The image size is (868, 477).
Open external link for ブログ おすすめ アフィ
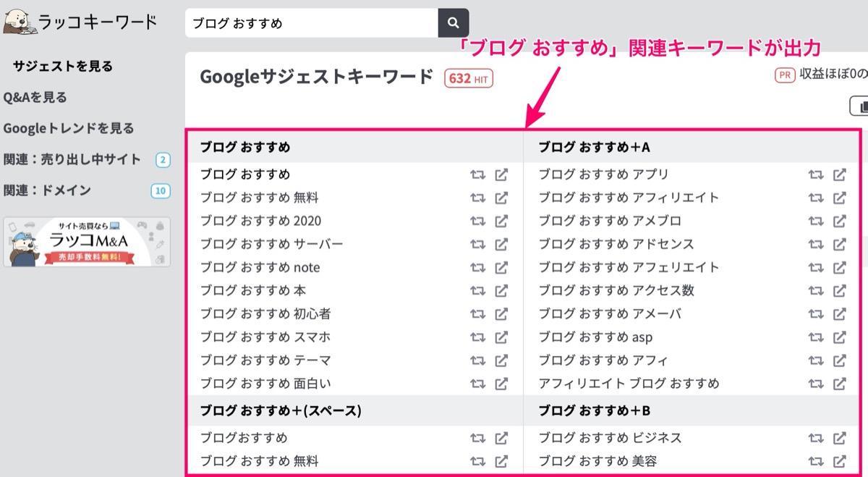coord(840,360)
